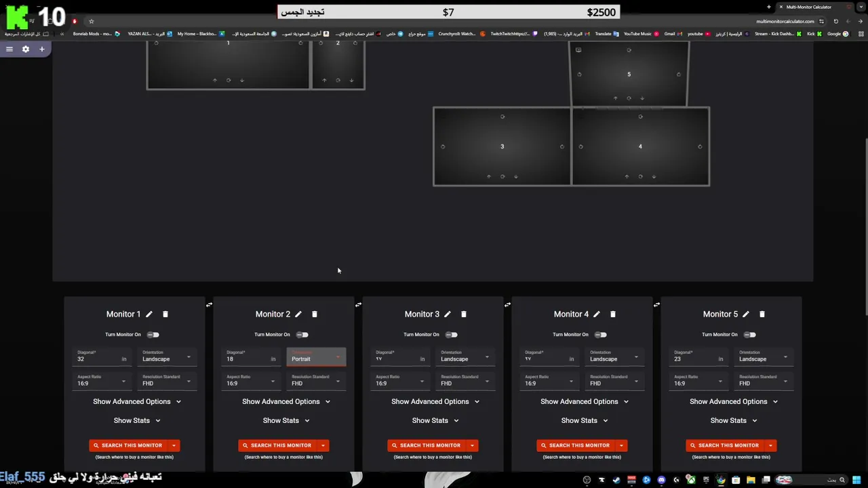Viewport: 868px width, 488px height.
Task: Click Monitor 2 Diagonal field showing 18
Action: point(251,357)
